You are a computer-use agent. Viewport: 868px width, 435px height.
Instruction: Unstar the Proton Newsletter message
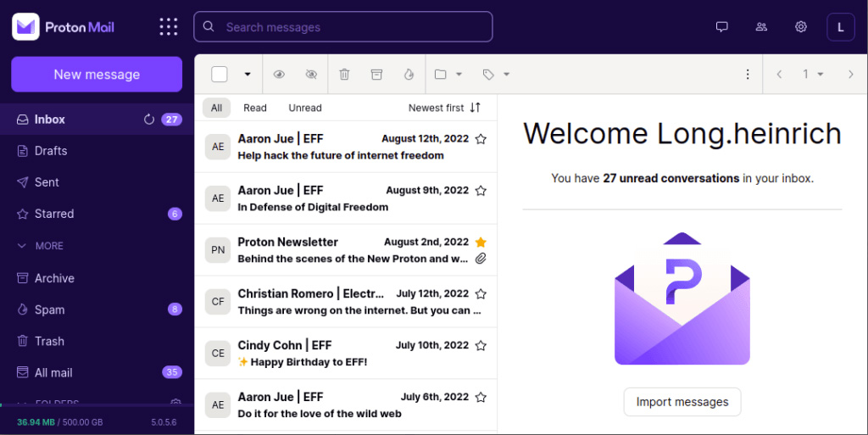click(481, 243)
